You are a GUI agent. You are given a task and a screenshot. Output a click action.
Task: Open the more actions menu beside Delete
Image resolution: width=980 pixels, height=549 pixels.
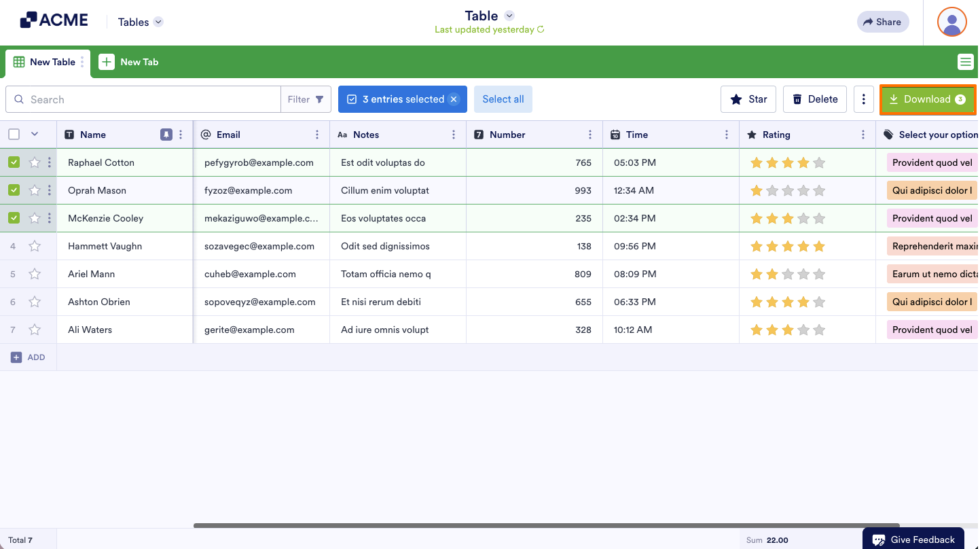click(863, 99)
